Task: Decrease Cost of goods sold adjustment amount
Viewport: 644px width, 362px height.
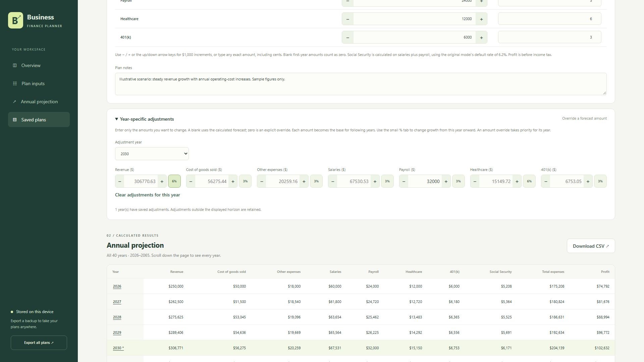Action: (x=191, y=181)
